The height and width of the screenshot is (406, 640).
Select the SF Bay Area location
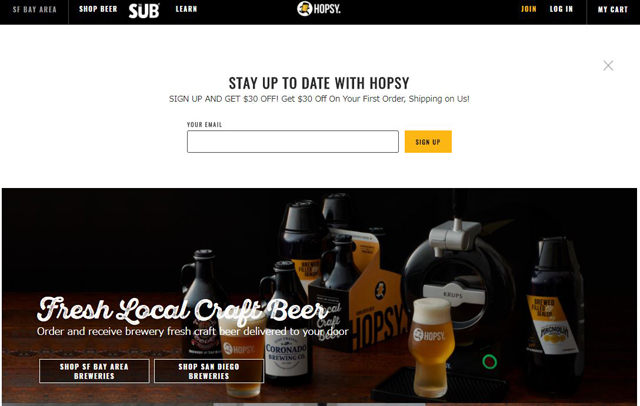(35, 9)
